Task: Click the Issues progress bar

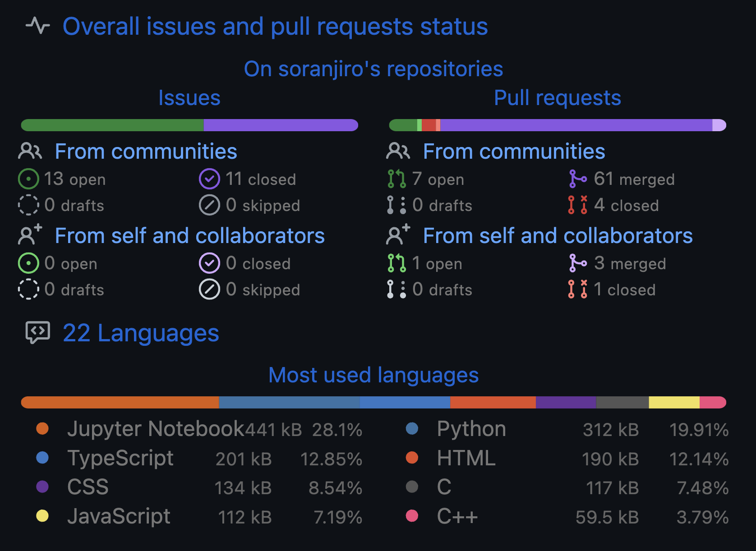Action: [189, 125]
